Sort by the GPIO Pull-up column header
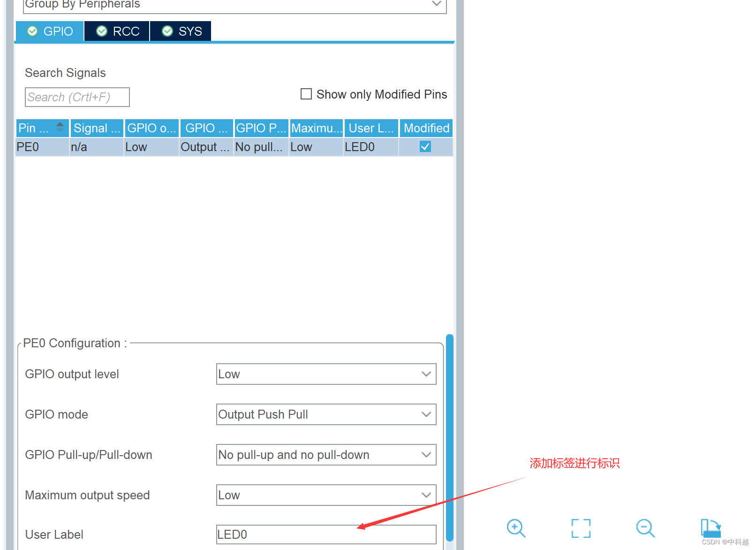Image resolution: width=756 pixels, height=550 pixels. [x=261, y=128]
